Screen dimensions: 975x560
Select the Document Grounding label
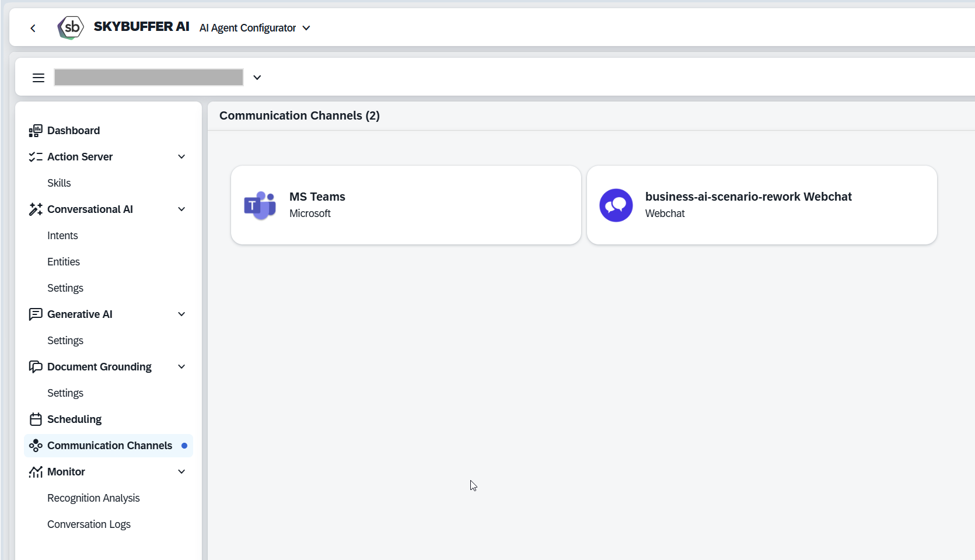[x=99, y=367]
